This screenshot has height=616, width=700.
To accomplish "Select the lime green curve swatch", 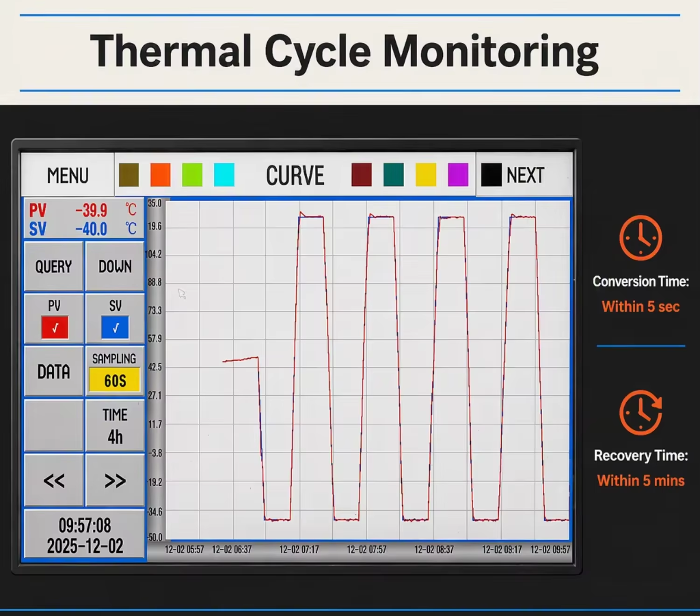I will point(192,175).
